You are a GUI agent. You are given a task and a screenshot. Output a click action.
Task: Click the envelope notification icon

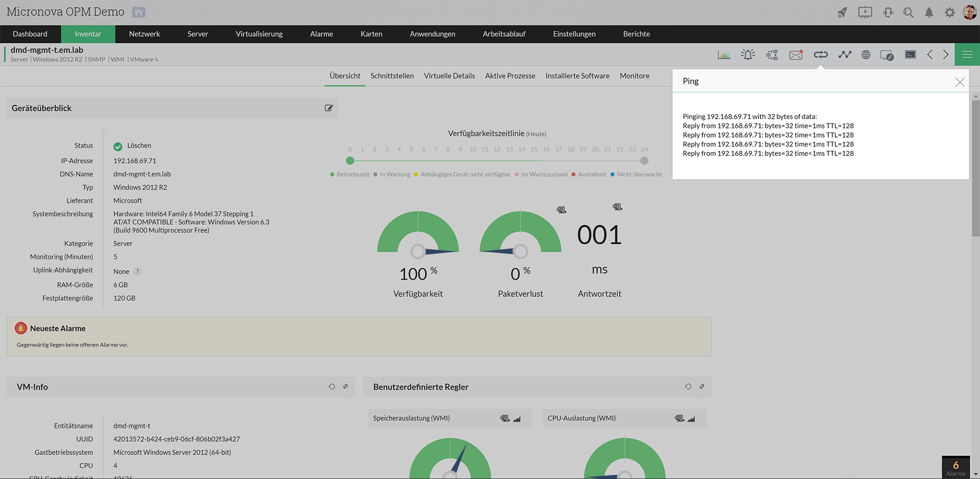796,55
